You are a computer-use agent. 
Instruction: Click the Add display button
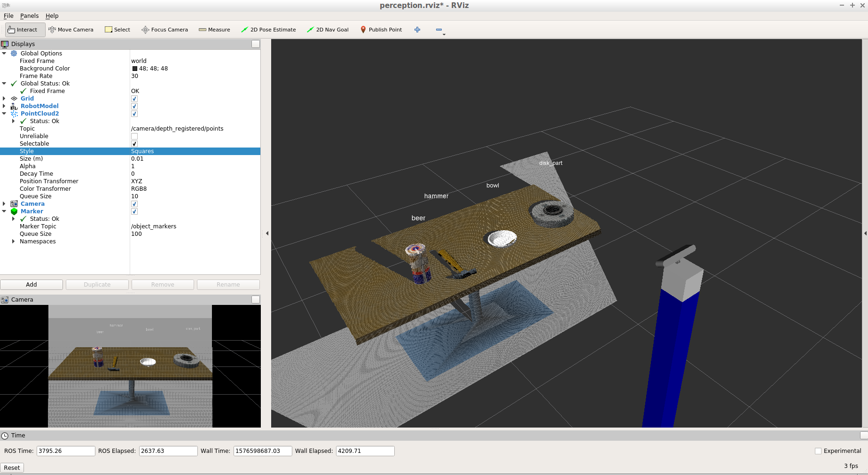(31, 285)
